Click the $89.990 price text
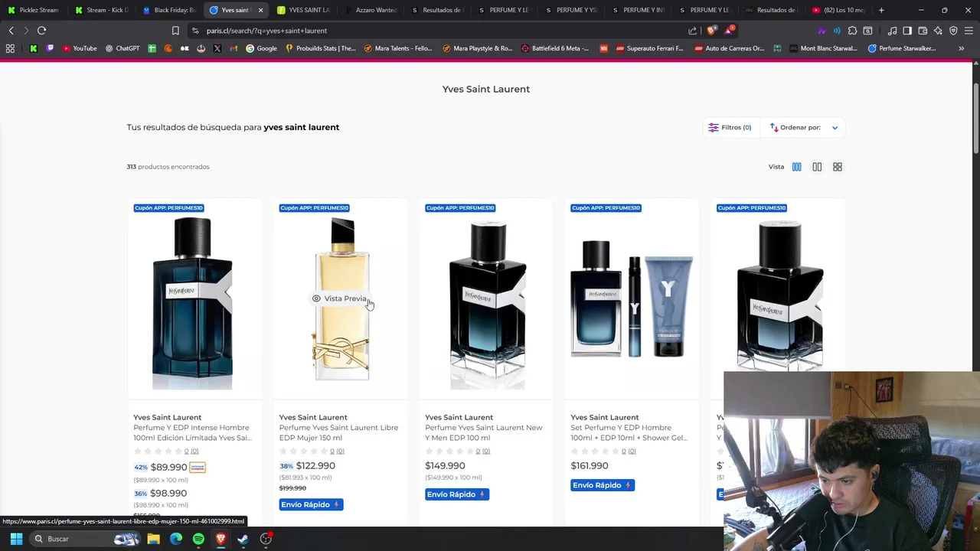Viewport: 980px width, 551px height. click(x=168, y=467)
